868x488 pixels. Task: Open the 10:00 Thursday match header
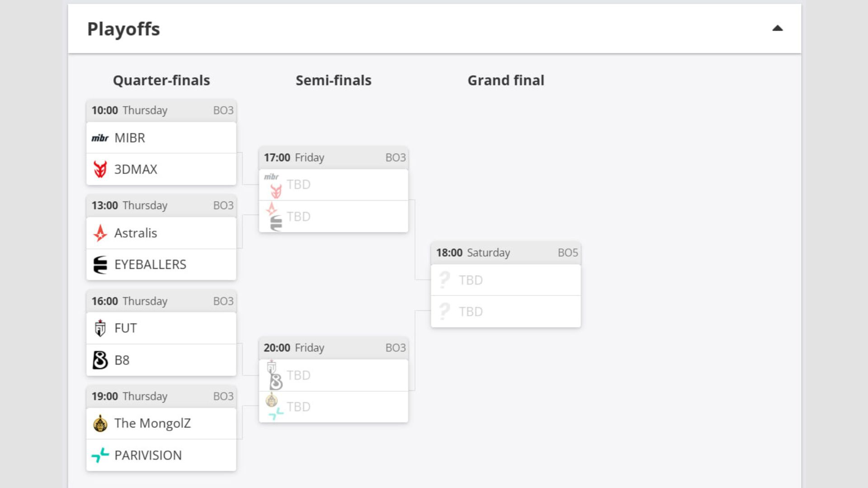pyautogui.click(x=161, y=111)
